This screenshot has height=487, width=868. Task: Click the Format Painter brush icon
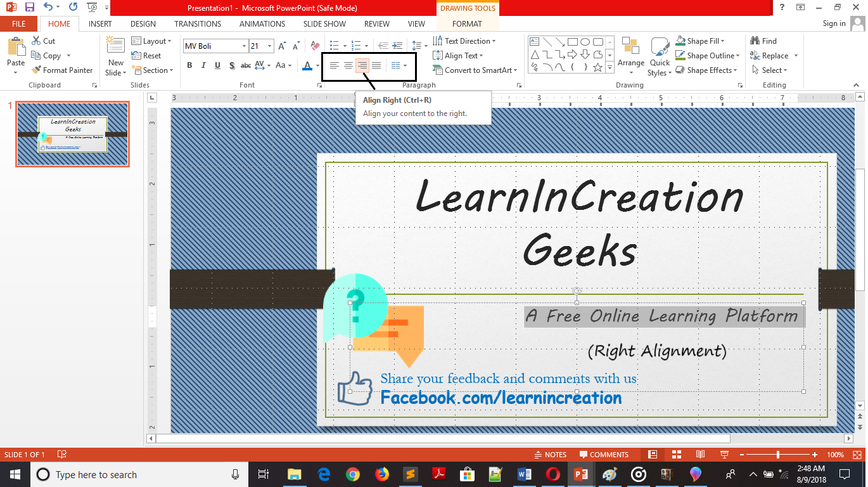[x=36, y=70]
